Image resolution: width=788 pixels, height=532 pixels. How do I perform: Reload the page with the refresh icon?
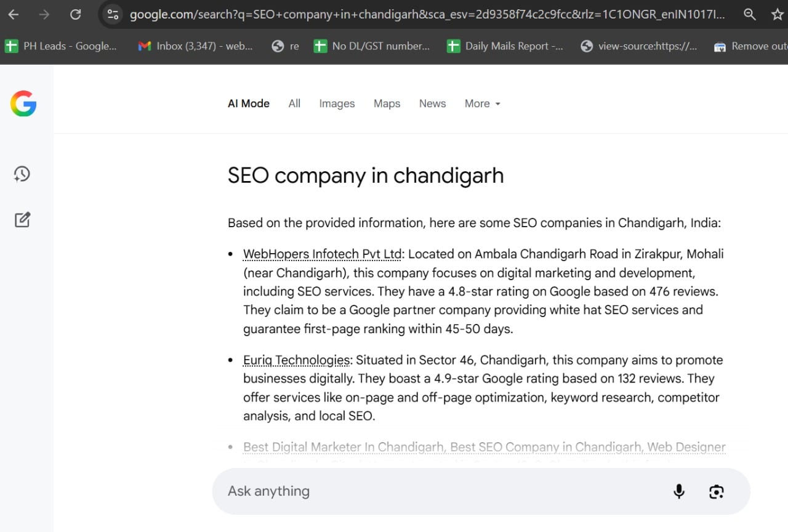click(x=75, y=14)
